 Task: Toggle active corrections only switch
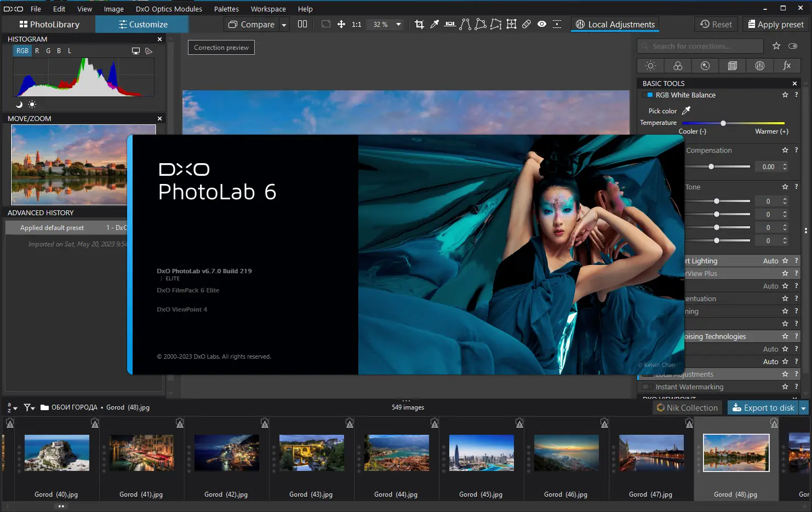793,46
